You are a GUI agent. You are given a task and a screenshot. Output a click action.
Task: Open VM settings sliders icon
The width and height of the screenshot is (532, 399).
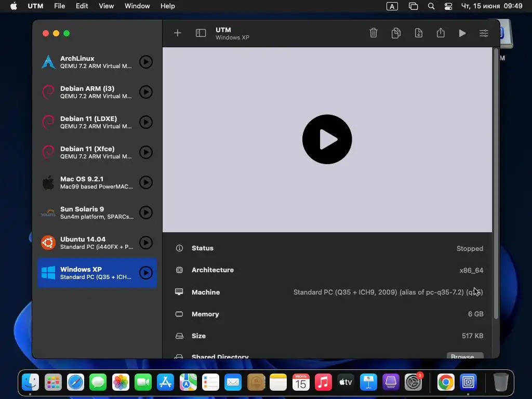click(484, 33)
